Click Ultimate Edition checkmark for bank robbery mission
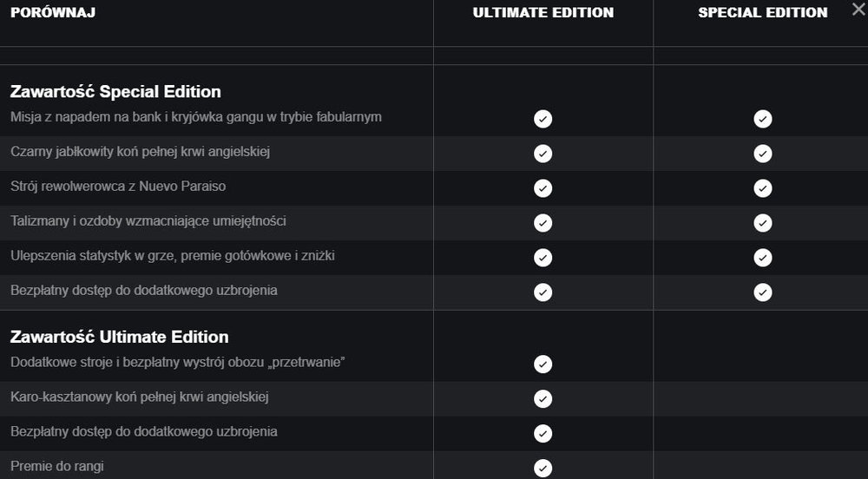Screen dimensions: 868x479 click(542, 119)
